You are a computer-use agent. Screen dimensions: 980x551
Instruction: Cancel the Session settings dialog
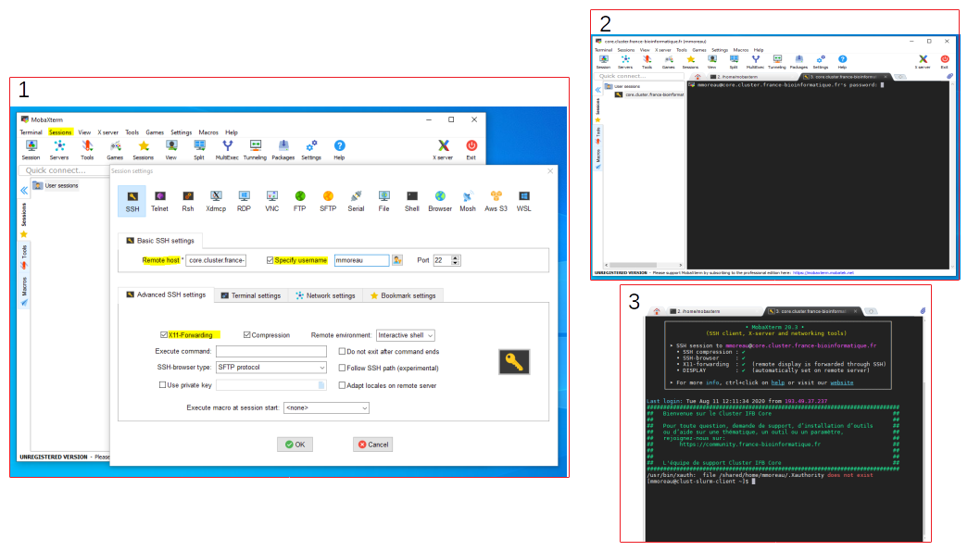point(373,445)
